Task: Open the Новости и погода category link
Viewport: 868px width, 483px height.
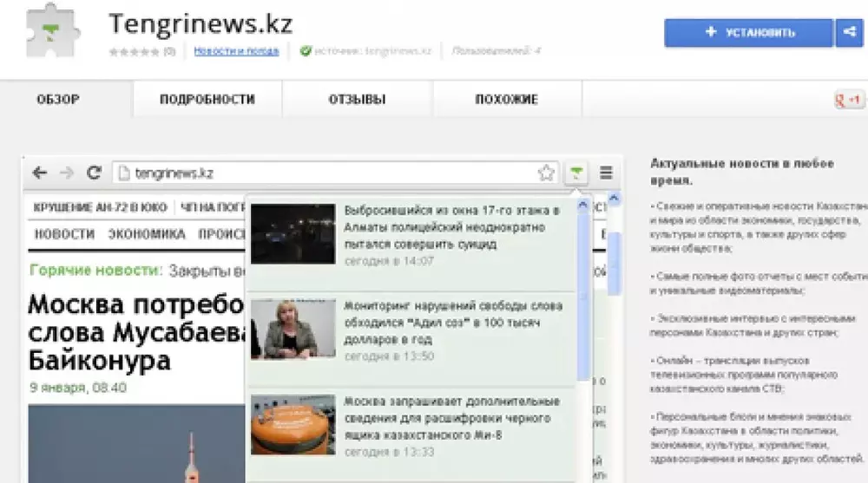Action: click(236, 51)
